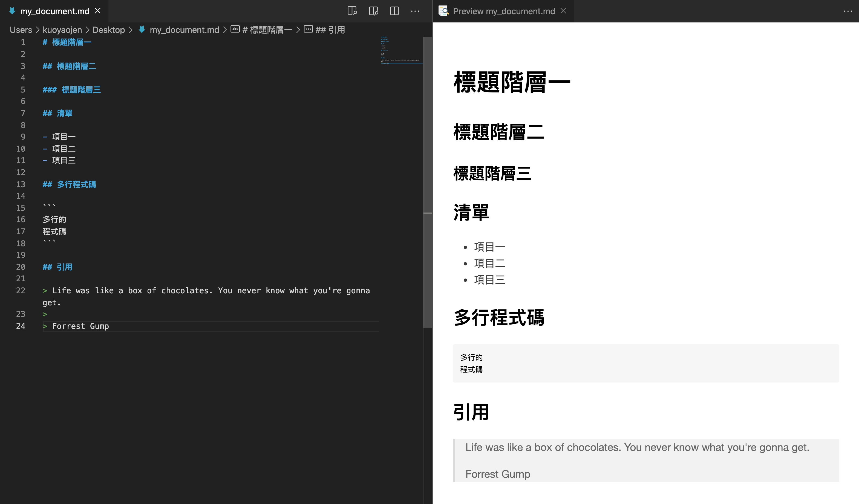The height and width of the screenshot is (504, 859).
Task: Click the editor minimap overview
Action: click(401, 50)
